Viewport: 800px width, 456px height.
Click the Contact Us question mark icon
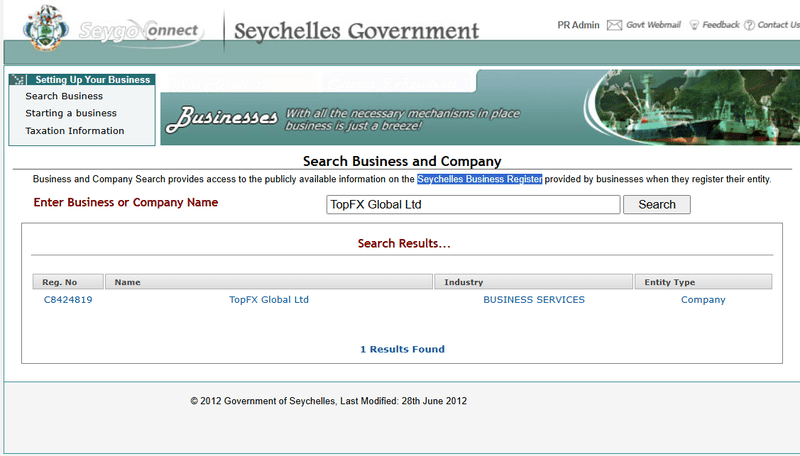(749, 25)
